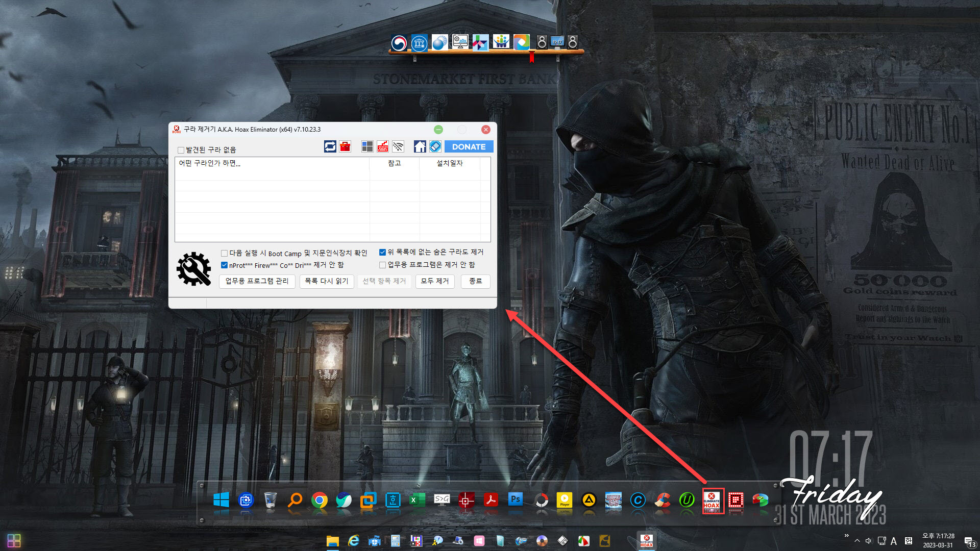Open the taskbar clock showing 2023-03-31

[938, 541]
